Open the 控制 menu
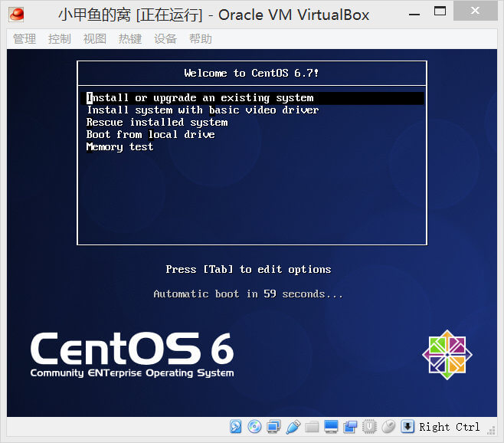This screenshot has width=504, height=443. click(59, 39)
